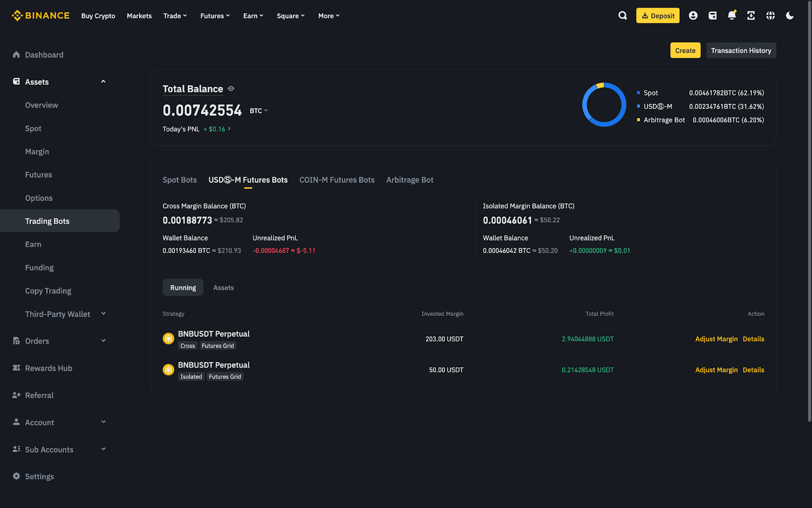Image resolution: width=812 pixels, height=508 pixels.
Task: Click the BNB coin icon of Cross strategy
Action: click(168, 339)
